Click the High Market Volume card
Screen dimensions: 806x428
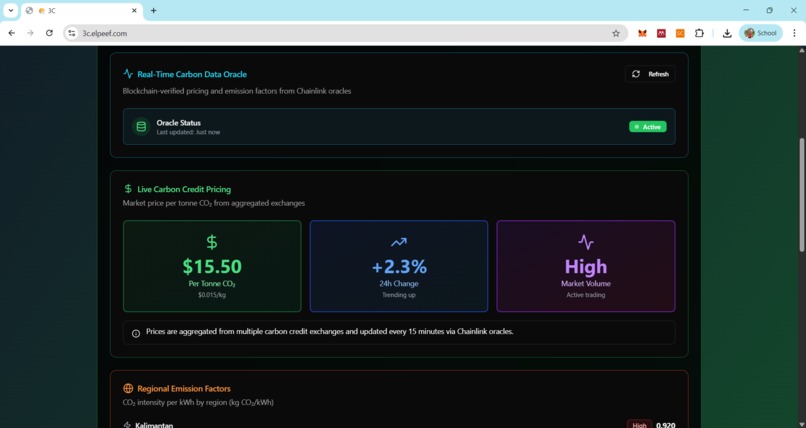586,266
